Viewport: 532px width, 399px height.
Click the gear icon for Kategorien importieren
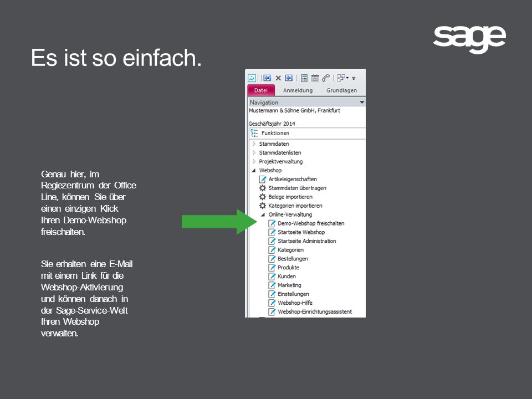(x=263, y=206)
